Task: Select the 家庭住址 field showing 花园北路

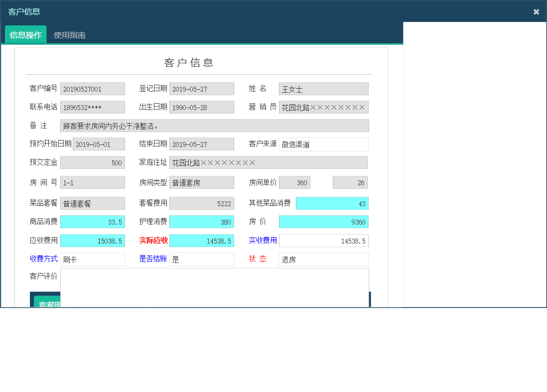Action: 269,162
